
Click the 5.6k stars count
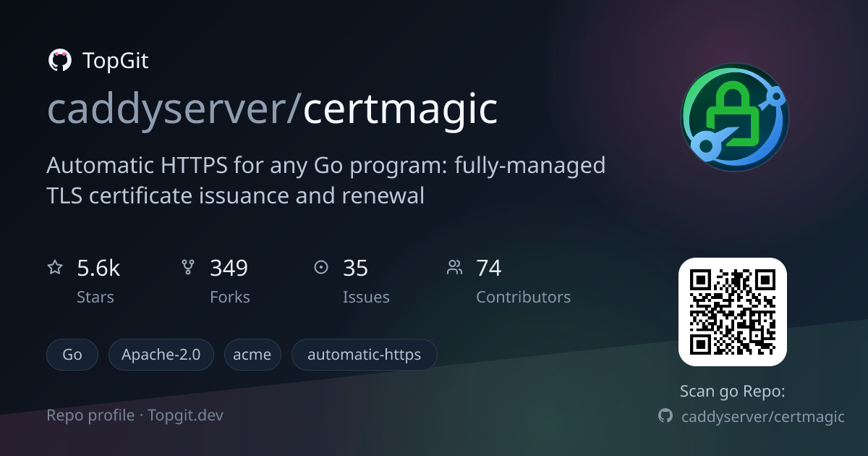point(98,269)
